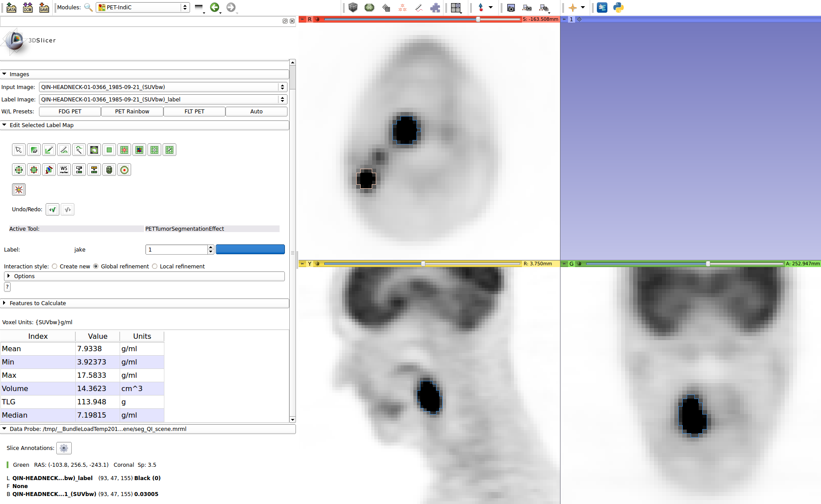Expand the Features to Calculate section
The height and width of the screenshot is (504, 821).
[38, 303]
